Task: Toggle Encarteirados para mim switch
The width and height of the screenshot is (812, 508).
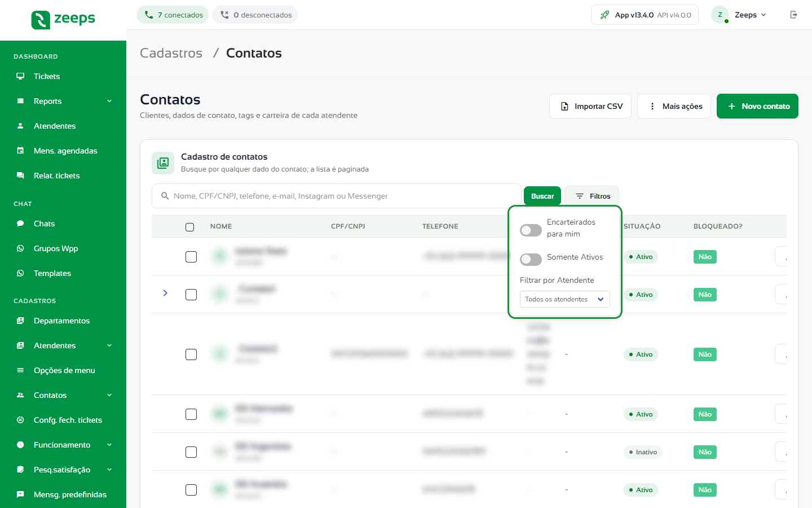Action: click(x=531, y=230)
